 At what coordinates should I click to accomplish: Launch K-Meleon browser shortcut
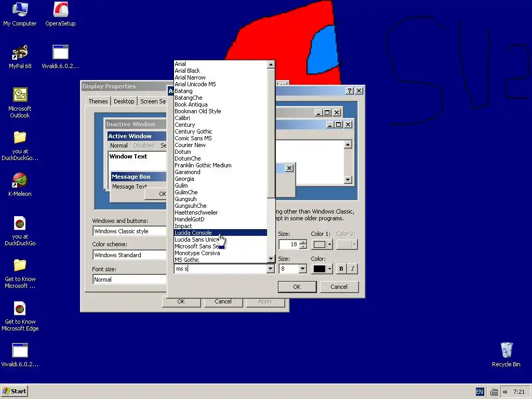20,184
